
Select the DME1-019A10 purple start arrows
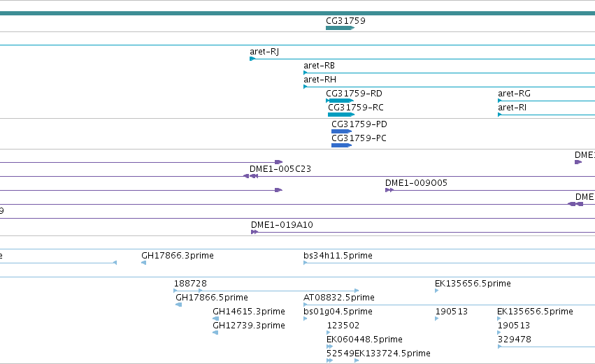[255, 232]
